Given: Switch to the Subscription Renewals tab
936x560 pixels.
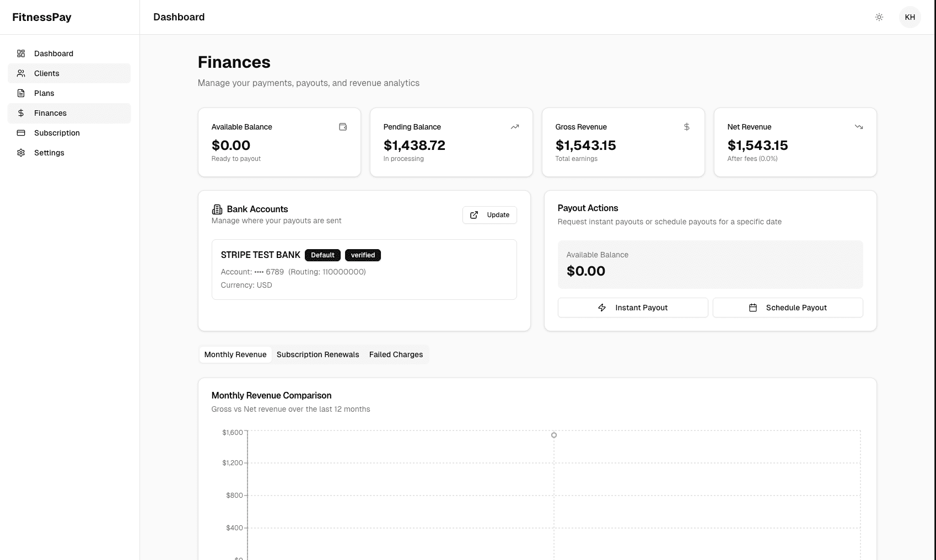Looking at the screenshot, I should [318, 354].
